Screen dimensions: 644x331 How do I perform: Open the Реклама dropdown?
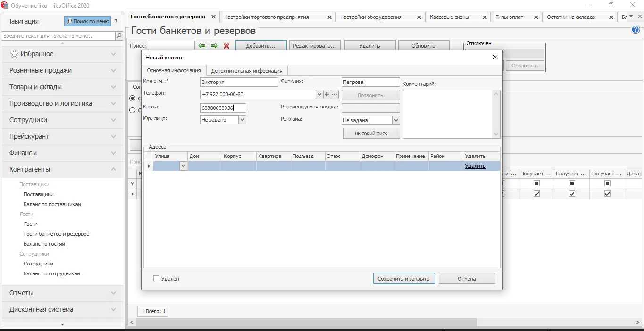395,120
